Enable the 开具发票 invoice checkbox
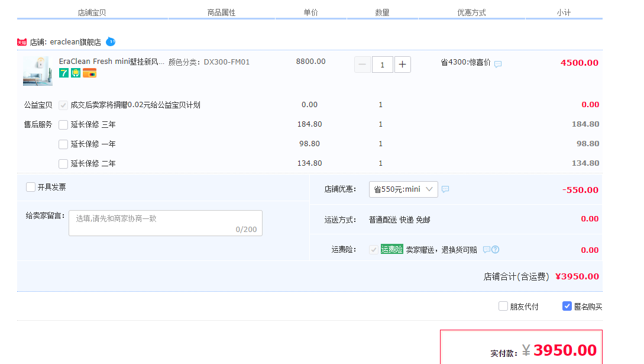Screen dimensions: 644x364 coord(31,188)
